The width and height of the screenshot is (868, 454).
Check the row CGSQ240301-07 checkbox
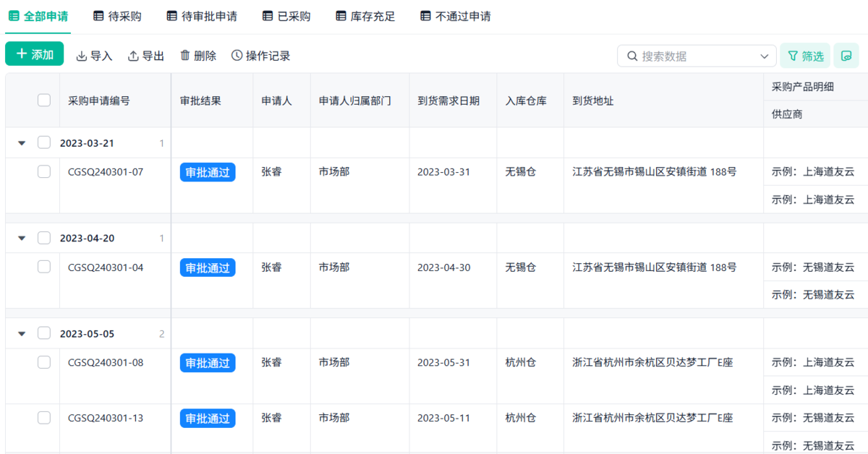pos(44,172)
